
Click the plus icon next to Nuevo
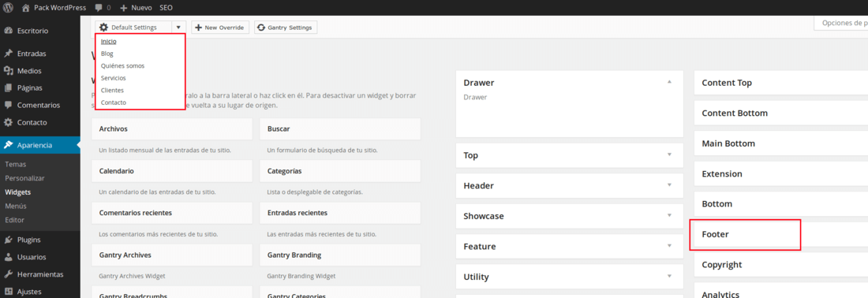(x=123, y=8)
